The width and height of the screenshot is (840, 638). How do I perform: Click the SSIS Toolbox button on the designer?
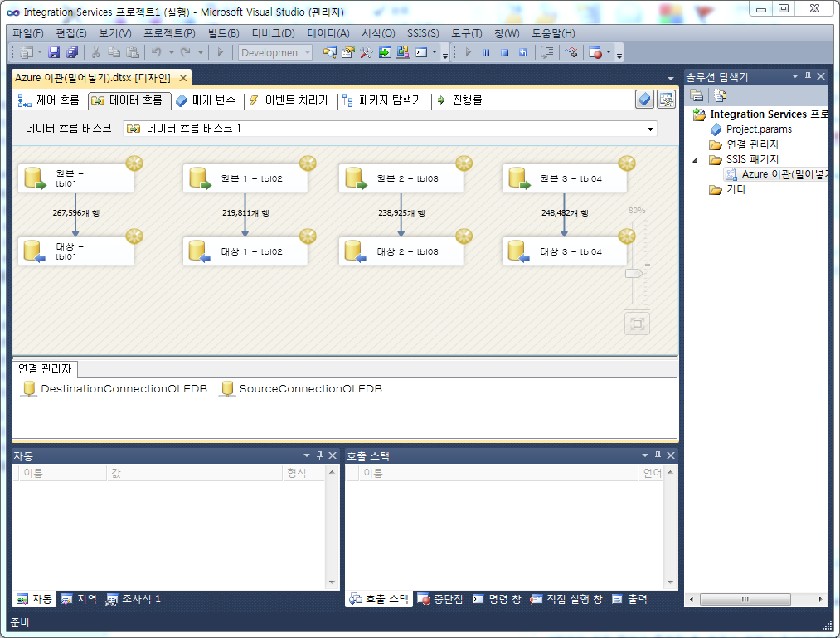667,100
